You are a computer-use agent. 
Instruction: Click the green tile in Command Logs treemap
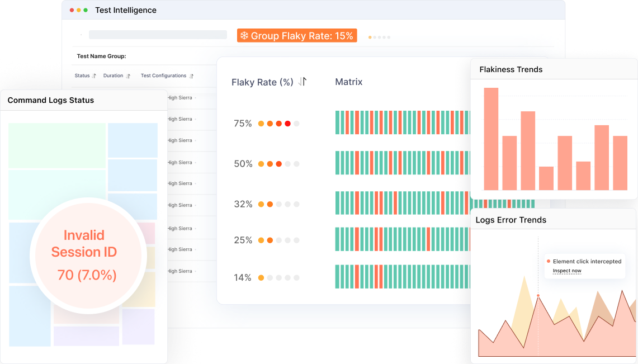coord(57,145)
